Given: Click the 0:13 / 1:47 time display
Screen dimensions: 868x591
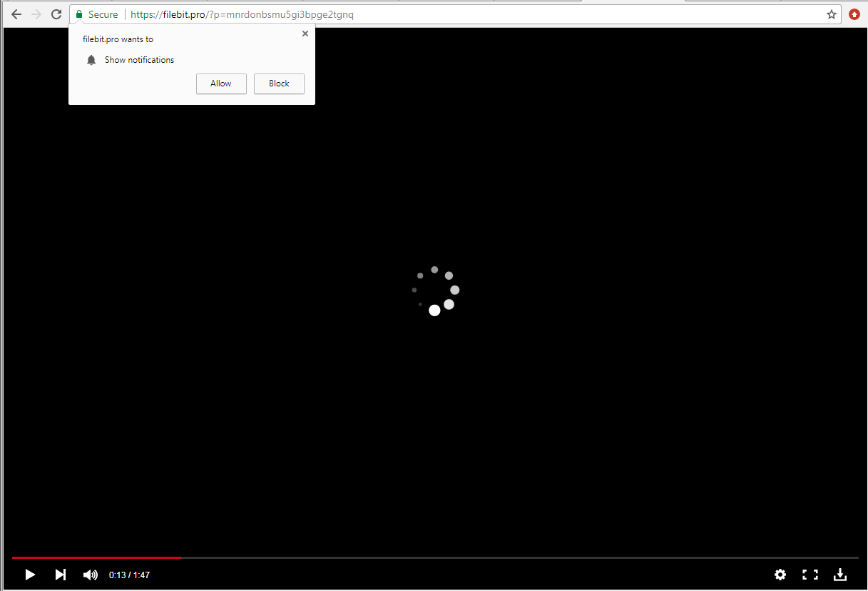Looking at the screenshot, I should pos(129,575).
